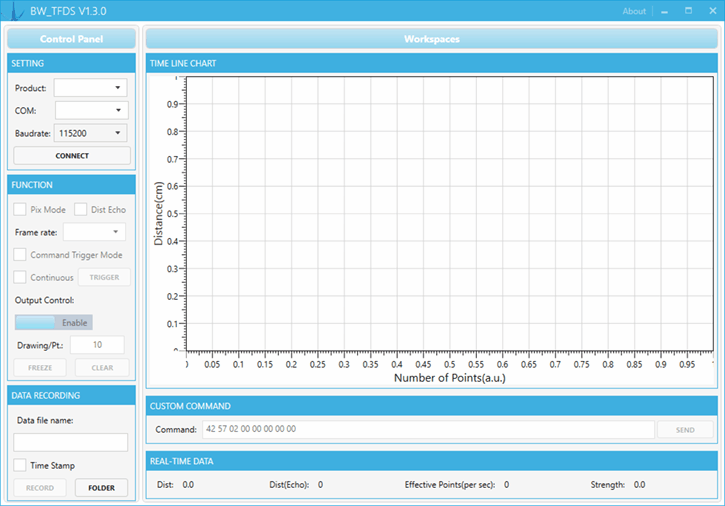
Task: Expand the Baudrate 115200 dropdown
Action: pyautogui.click(x=91, y=133)
